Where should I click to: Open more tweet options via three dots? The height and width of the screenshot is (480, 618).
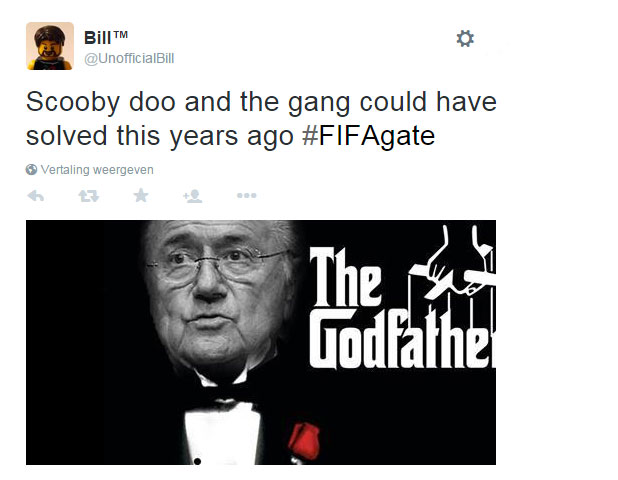(247, 195)
